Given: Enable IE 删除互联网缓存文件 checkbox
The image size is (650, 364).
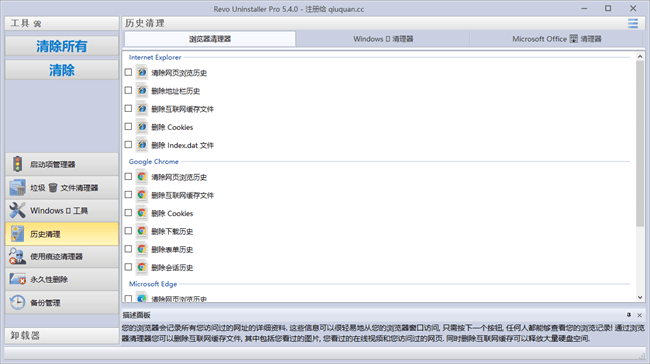Looking at the screenshot, I should pos(128,109).
